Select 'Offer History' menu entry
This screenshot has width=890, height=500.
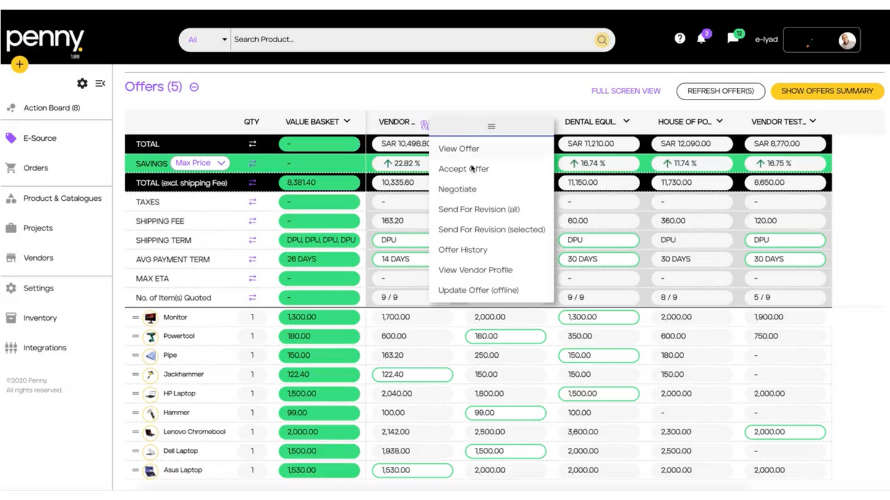tap(462, 250)
